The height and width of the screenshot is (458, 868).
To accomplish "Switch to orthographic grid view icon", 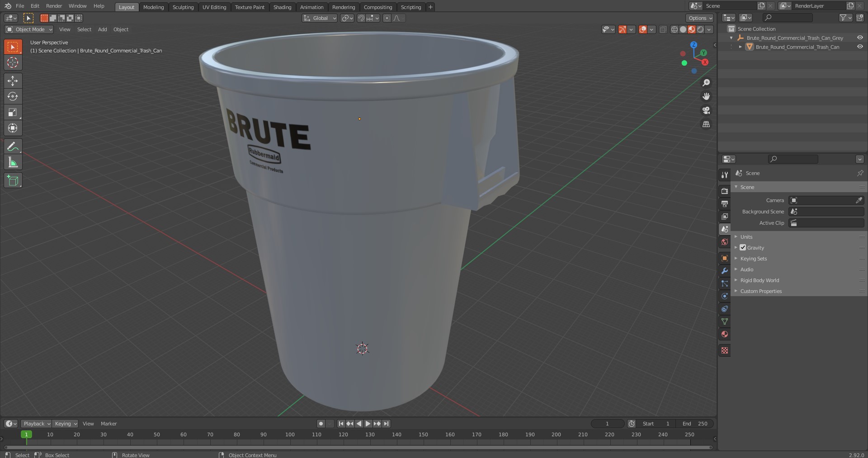I will 706,124.
